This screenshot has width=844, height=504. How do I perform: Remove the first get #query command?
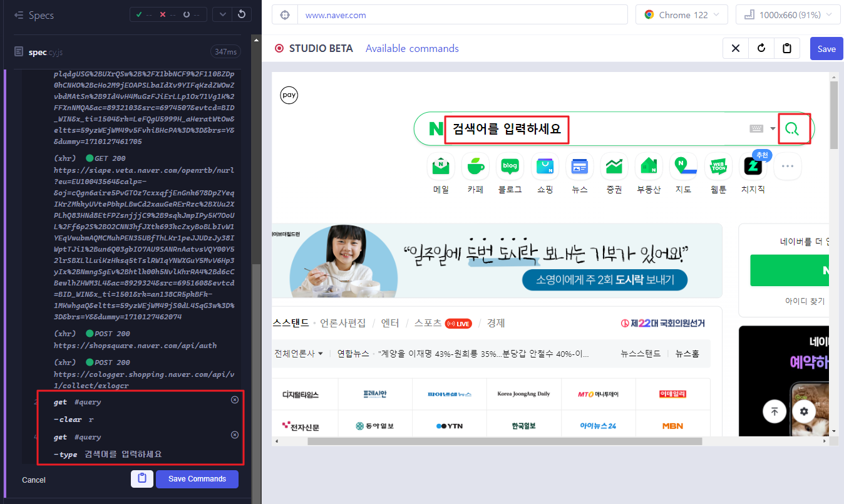coord(234,400)
